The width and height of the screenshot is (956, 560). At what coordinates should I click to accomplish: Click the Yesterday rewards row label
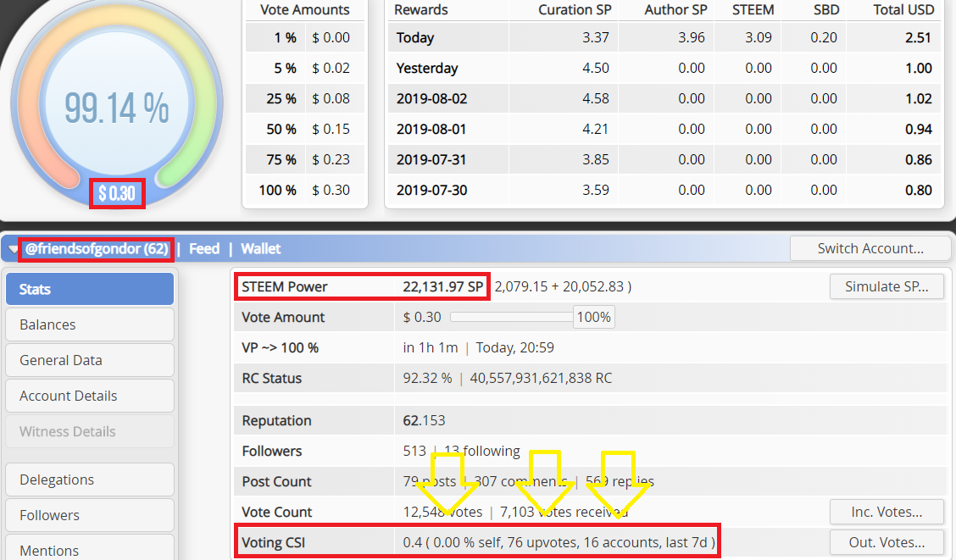(427, 69)
